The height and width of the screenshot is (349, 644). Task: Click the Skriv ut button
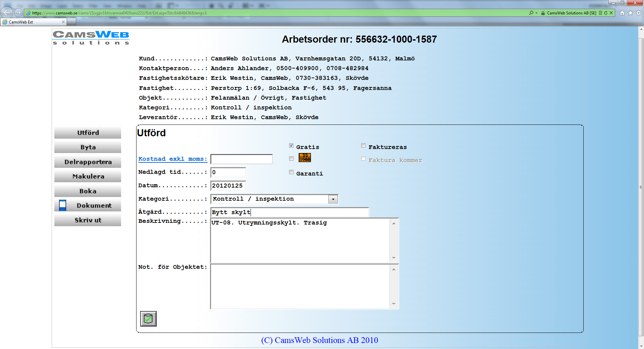tap(88, 220)
